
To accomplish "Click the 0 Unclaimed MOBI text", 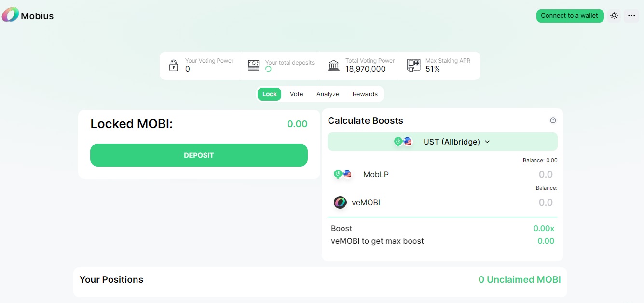I will click(520, 279).
